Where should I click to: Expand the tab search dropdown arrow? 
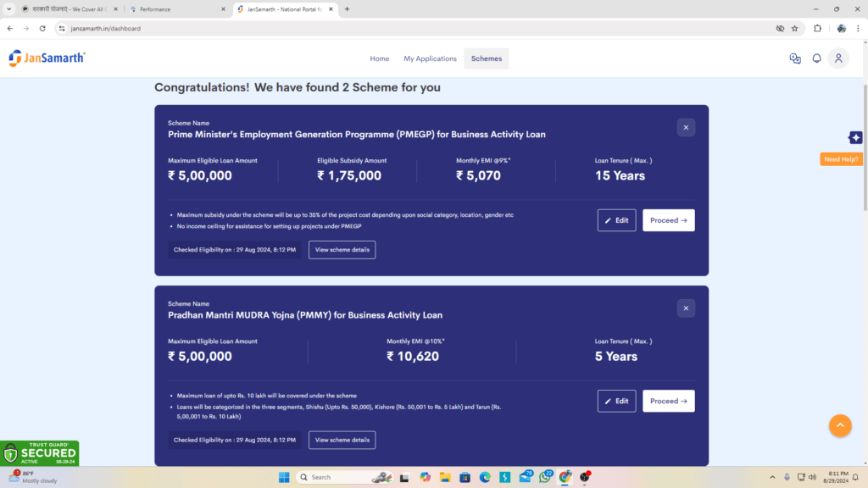pyautogui.click(x=8, y=8)
